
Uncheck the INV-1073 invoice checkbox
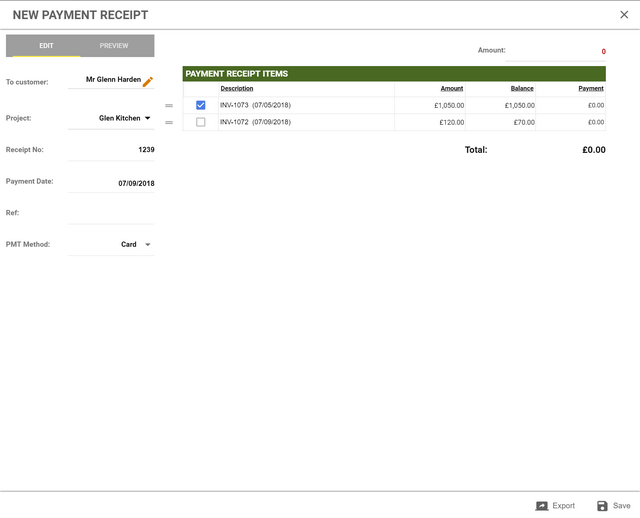[x=200, y=105]
